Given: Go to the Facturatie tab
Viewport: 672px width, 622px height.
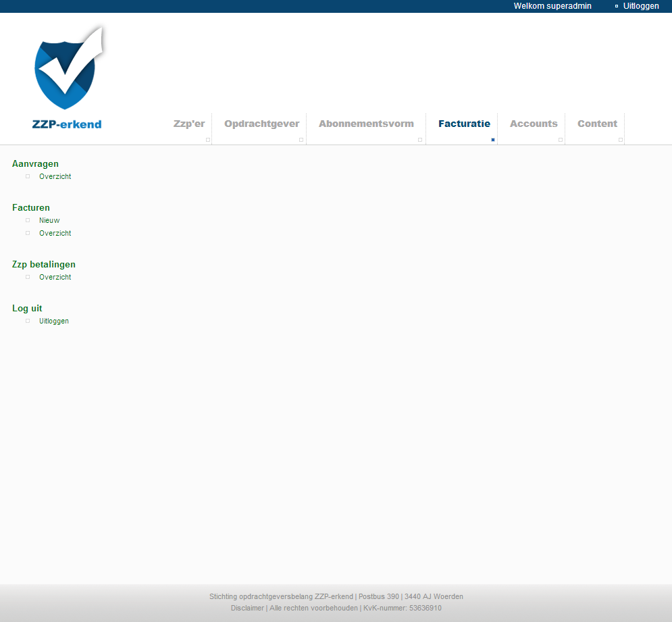Looking at the screenshot, I should coord(464,124).
